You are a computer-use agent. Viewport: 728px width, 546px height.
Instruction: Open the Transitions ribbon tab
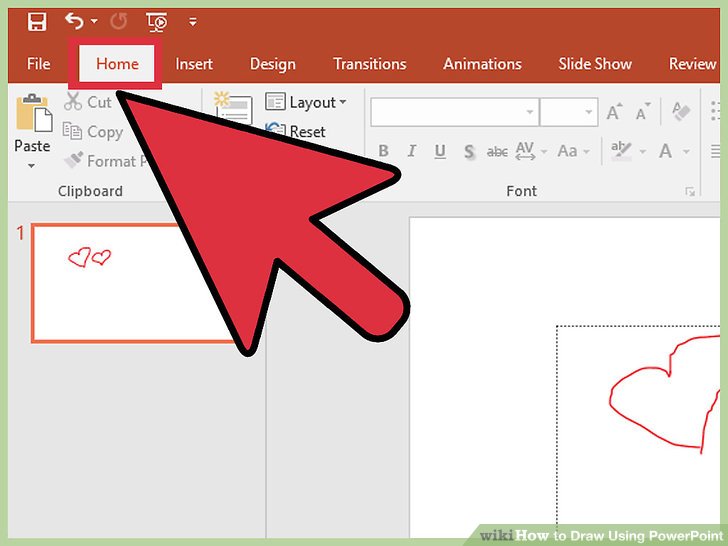[x=369, y=63]
